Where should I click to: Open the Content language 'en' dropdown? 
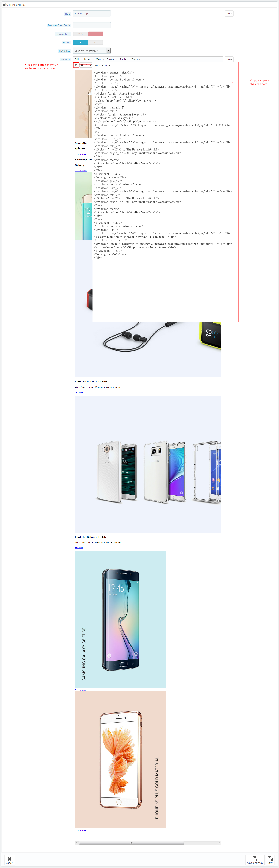coord(229,59)
